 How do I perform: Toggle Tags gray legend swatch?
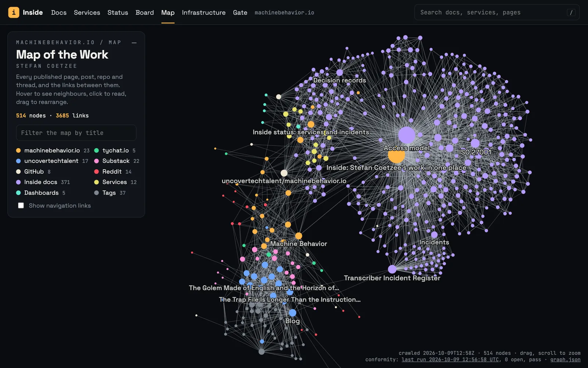pos(96,193)
